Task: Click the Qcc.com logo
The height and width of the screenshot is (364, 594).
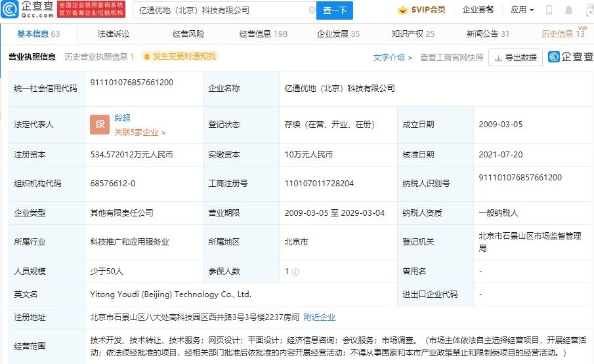Action: pyautogui.click(x=28, y=9)
